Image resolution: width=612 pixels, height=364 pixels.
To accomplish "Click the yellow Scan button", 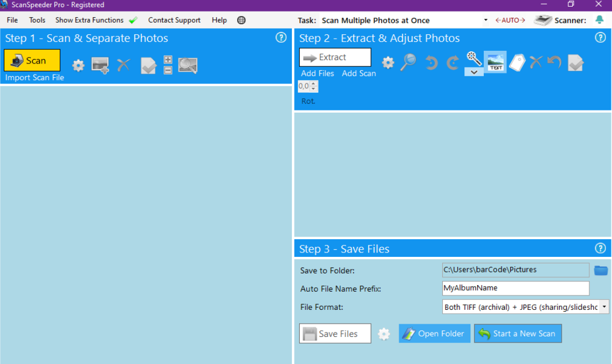I will tap(32, 60).
